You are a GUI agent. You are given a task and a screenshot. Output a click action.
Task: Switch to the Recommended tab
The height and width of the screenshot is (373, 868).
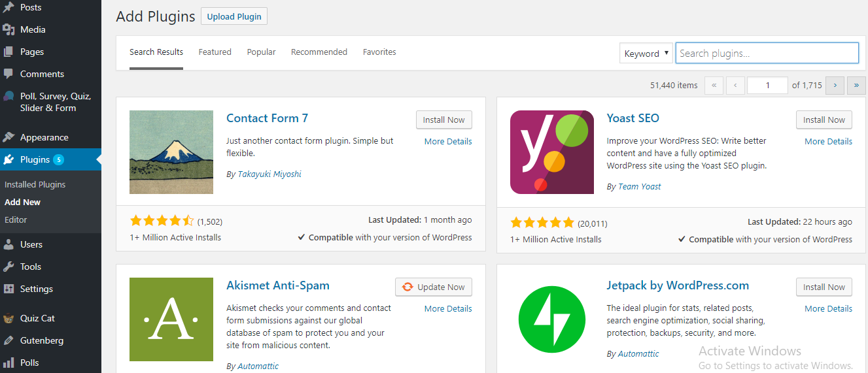[319, 52]
